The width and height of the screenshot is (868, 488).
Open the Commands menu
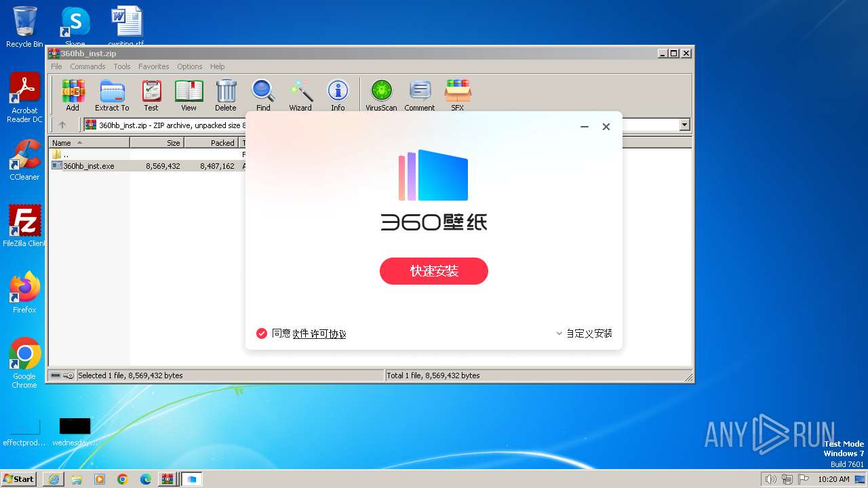point(87,66)
